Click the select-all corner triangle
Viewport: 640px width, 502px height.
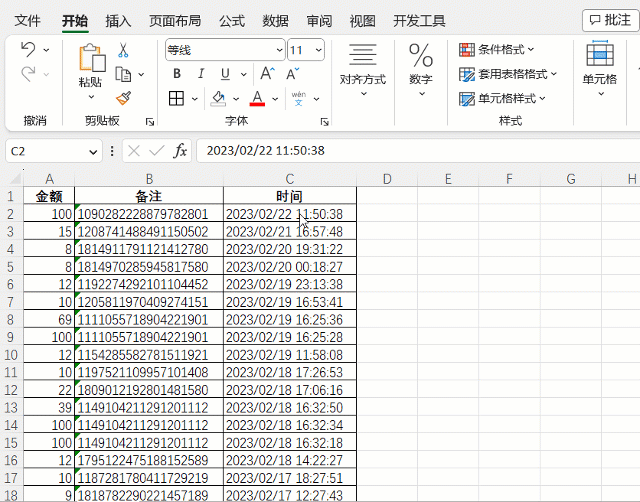[15, 179]
